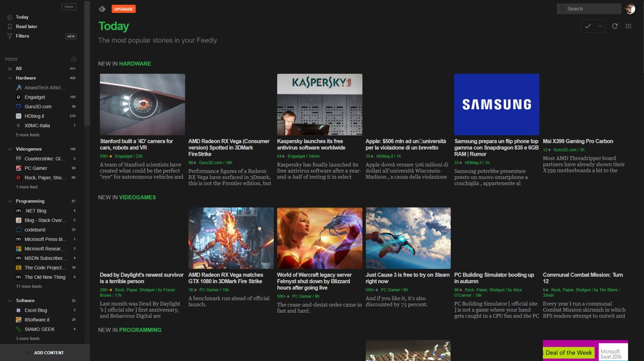The height and width of the screenshot is (361, 644).
Task: Open the layout view grid icon
Action: pyautogui.click(x=628, y=25)
